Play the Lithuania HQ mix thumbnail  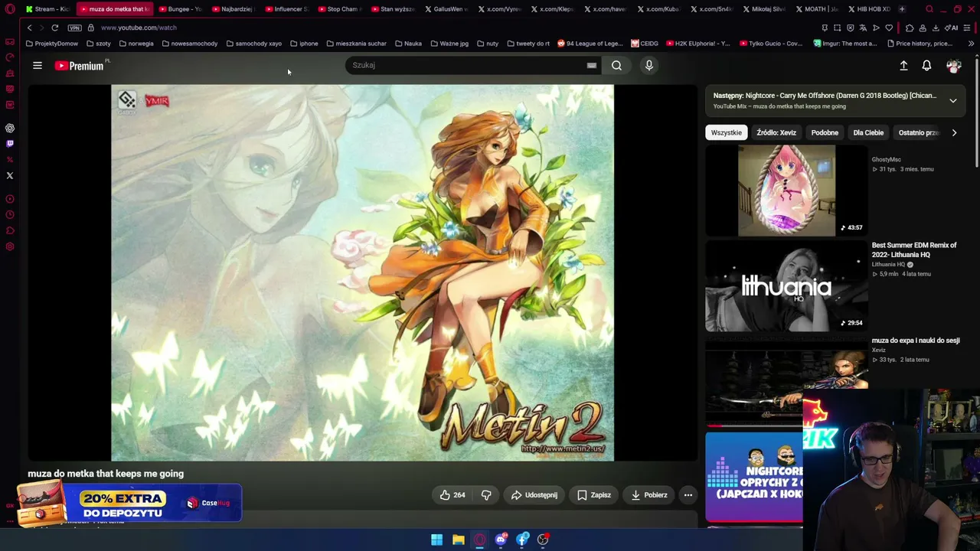(786, 287)
